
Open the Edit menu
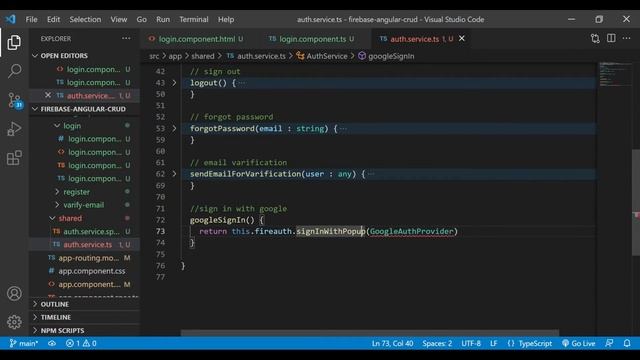(x=53, y=19)
